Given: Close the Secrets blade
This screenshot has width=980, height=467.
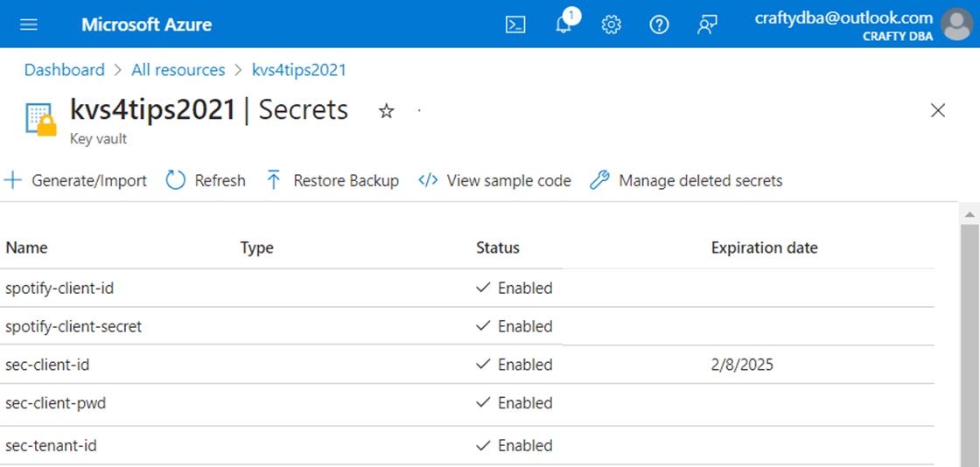Looking at the screenshot, I should (938, 110).
